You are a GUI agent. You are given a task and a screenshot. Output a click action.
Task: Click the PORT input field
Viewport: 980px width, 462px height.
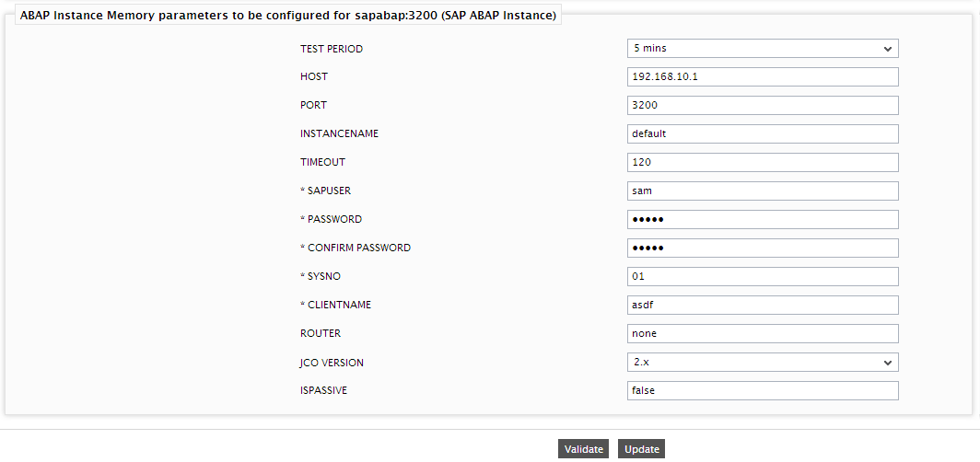763,106
